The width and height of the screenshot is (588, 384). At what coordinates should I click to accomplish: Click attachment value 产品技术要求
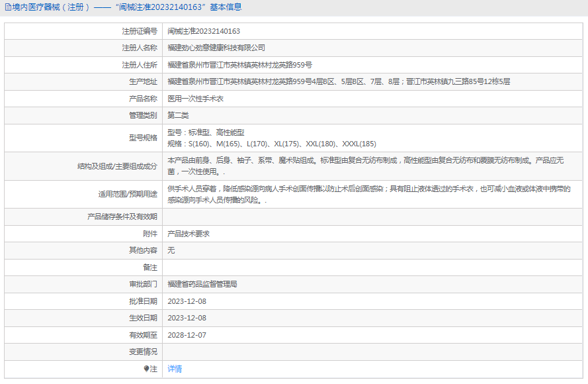click(x=189, y=234)
